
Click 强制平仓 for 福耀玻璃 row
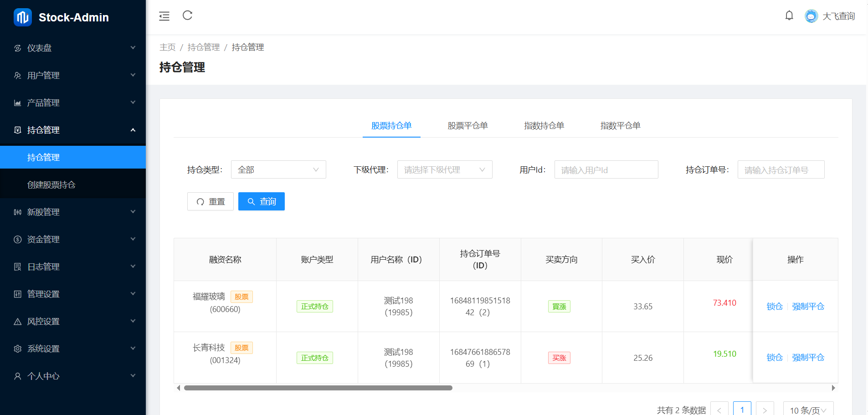(808, 307)
